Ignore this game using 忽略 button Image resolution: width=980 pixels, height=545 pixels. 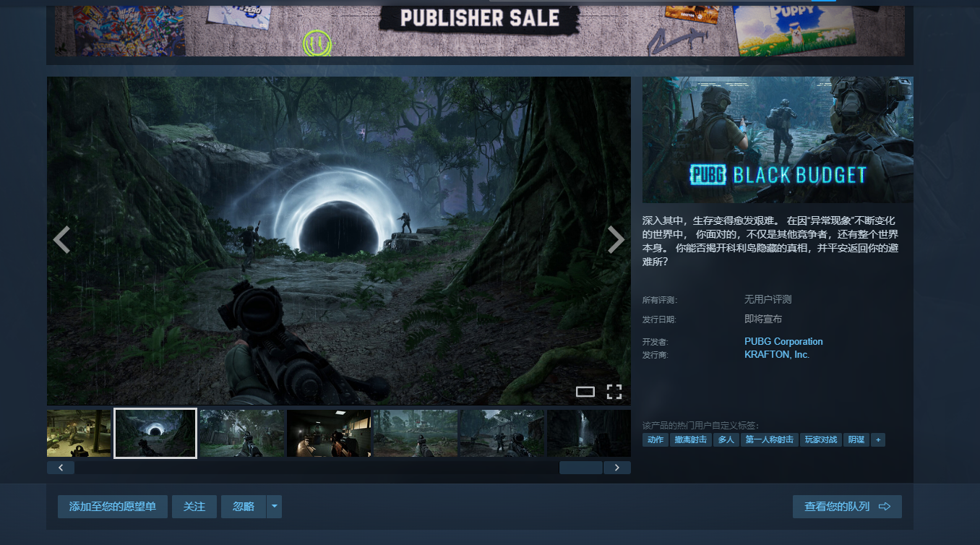tap(244, 507)
